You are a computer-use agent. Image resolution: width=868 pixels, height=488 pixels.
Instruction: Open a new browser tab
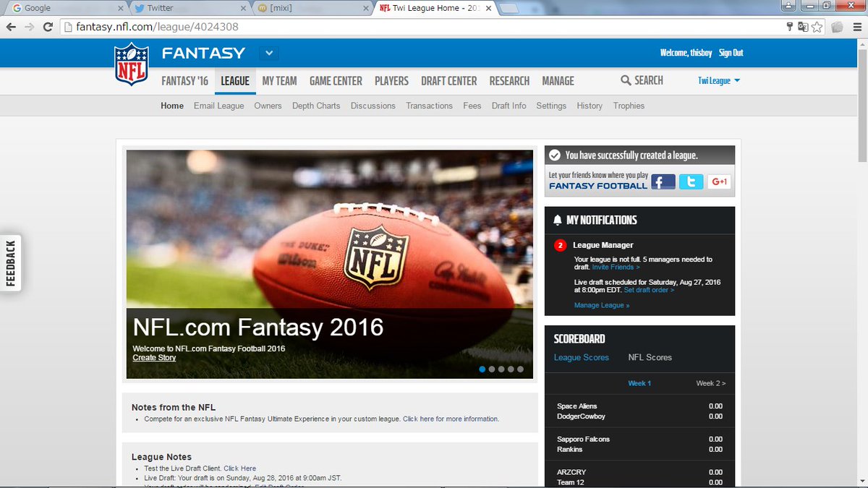pos(509,9)
